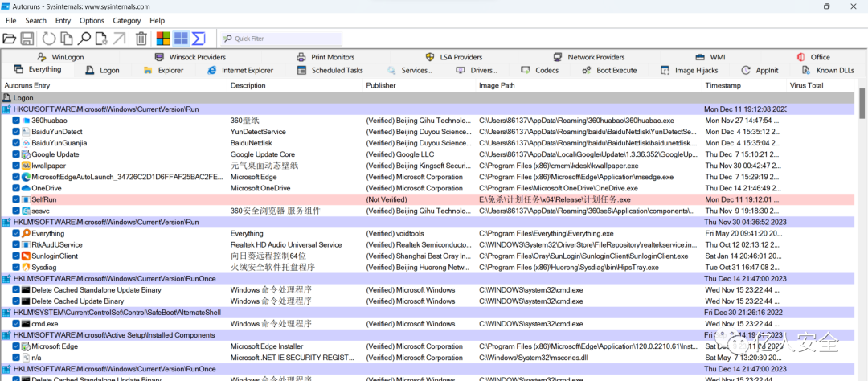Select the SelfRun image path cell
This screenshot has width=868, height=381.
pyautogui.click(x=555, y=199)
